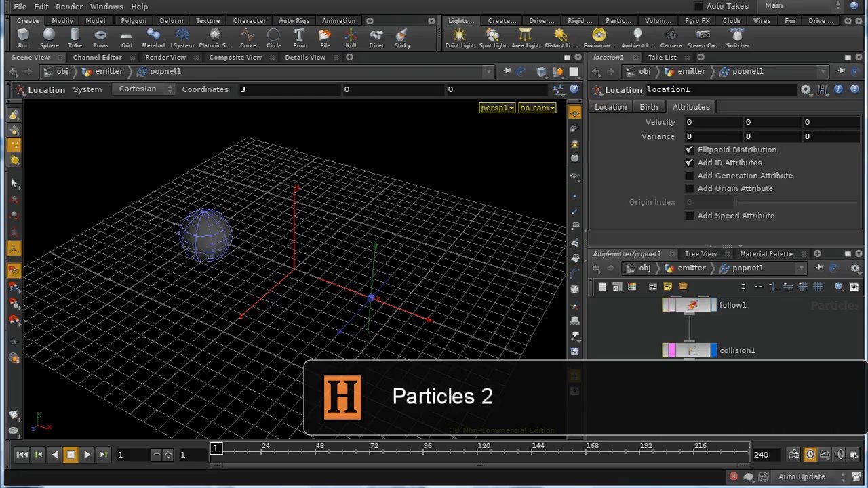868x488 pixels.
Task: Activate the selection arrow tool in the viewport toolbar
Action: click(x=15, y=183)
